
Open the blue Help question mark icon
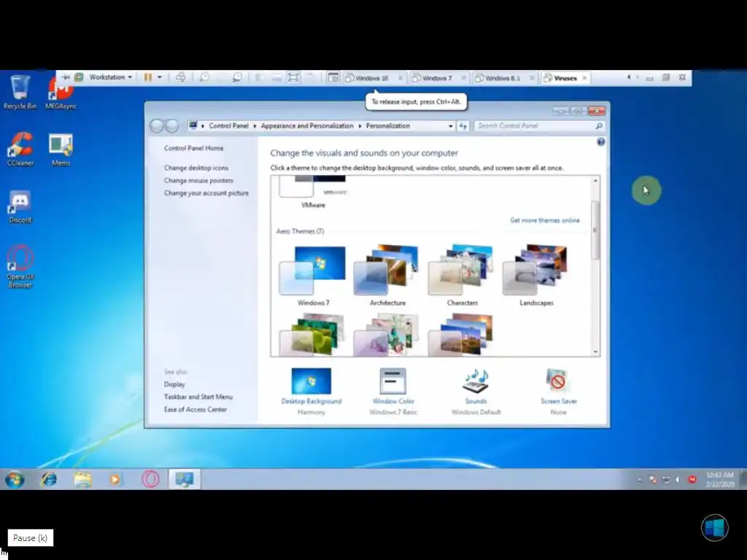click(601, 142)
